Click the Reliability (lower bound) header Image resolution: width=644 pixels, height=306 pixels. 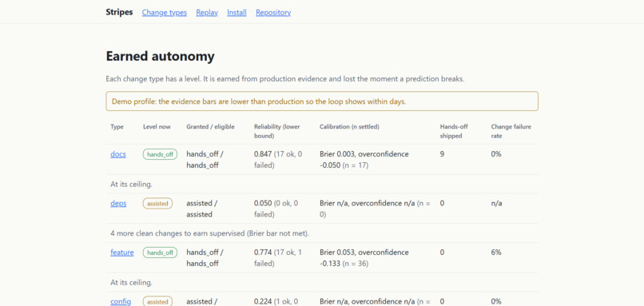276,131
